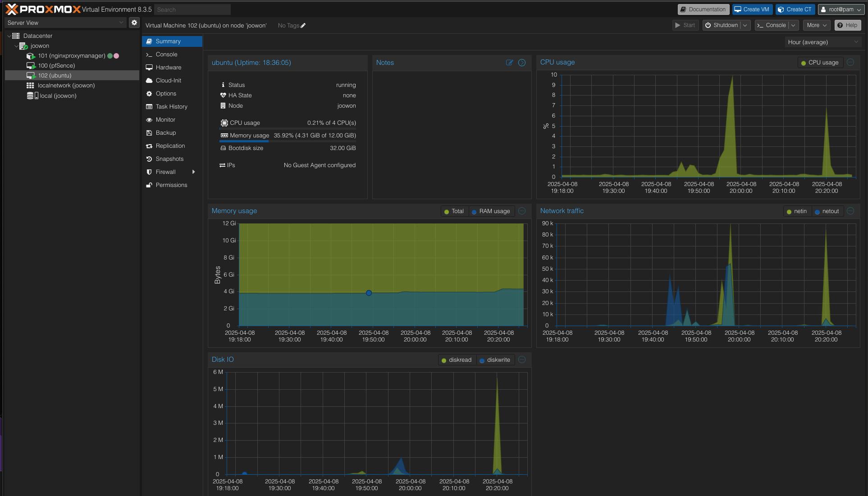Click the blue data point on Memory chart
Image resolution: width=868 pixels, height=496 pixels.
[369, 293]
